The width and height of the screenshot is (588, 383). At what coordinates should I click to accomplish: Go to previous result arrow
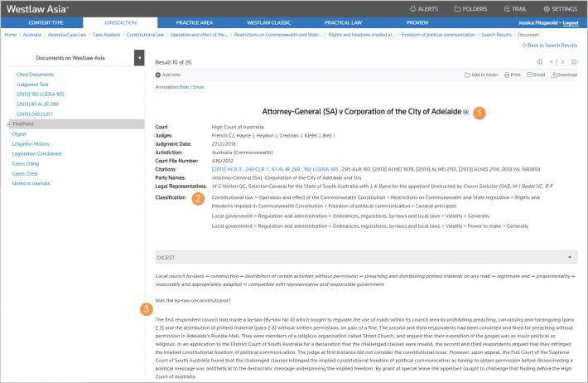[552, 62]
